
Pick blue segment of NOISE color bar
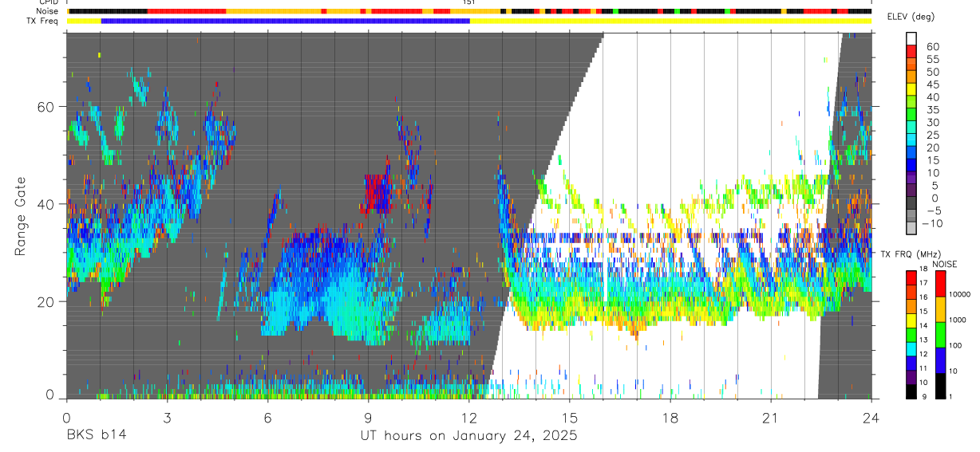[x=940, y=359]
